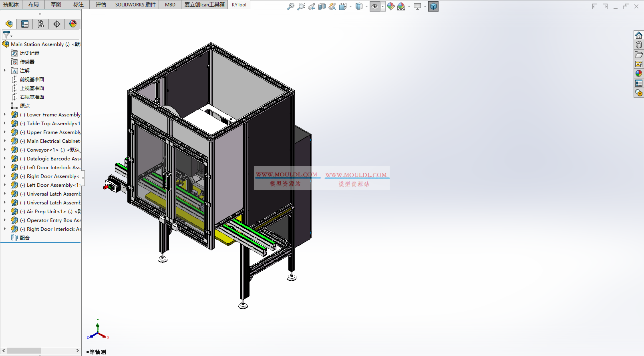Open the Hide/Show Items dropdown arrow
Image resolution: width=644 pixels, height=356 pixels.
pyautogui.click(x=383, y=6)
